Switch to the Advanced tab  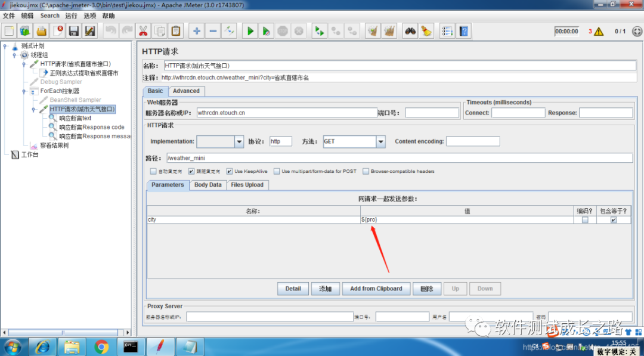[186, 91]
